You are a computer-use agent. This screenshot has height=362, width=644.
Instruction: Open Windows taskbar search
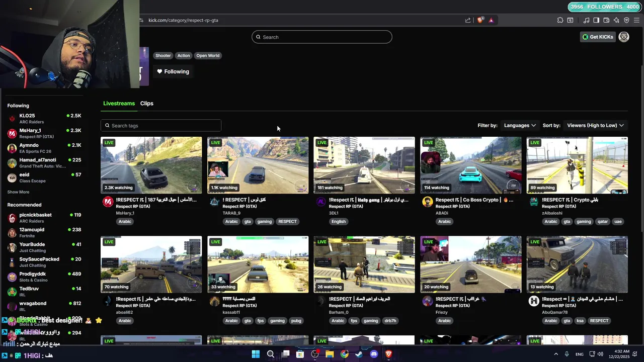point(271,354)
